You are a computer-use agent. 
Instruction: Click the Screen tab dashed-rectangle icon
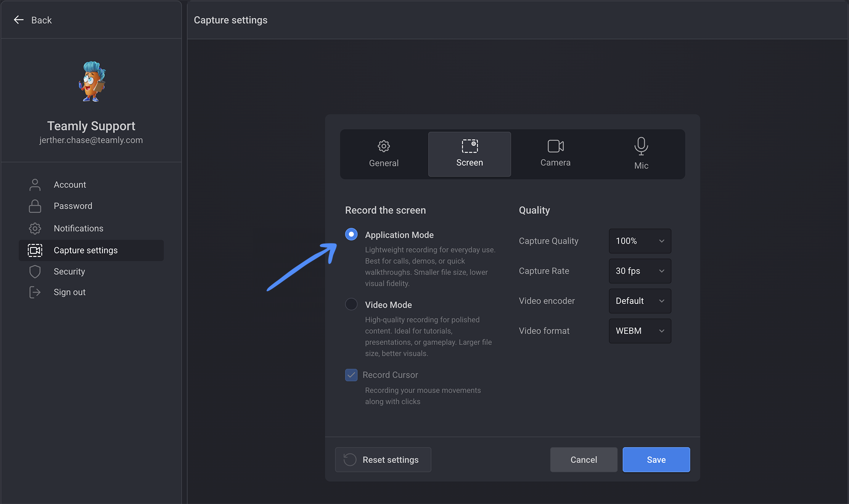(470, 146)
